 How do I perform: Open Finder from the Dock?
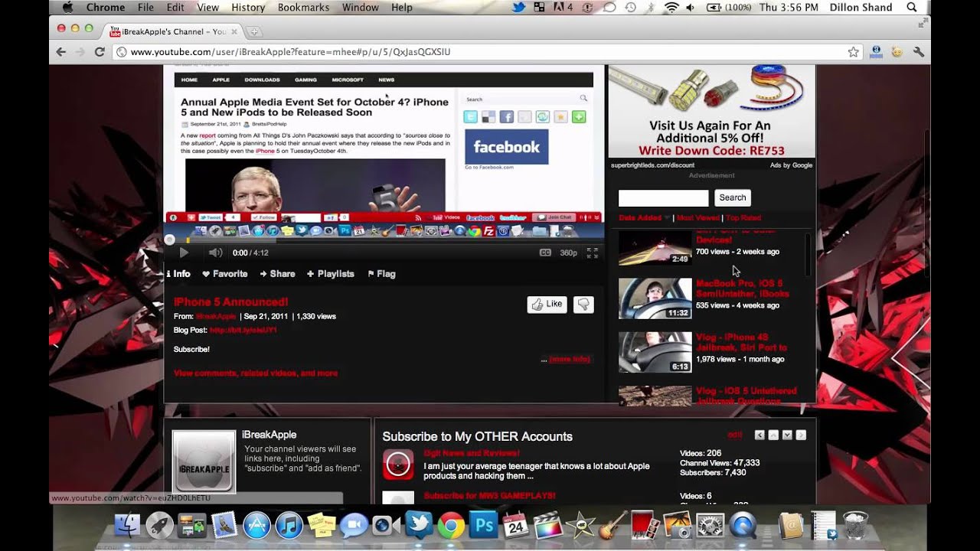[x=127, y=526]
